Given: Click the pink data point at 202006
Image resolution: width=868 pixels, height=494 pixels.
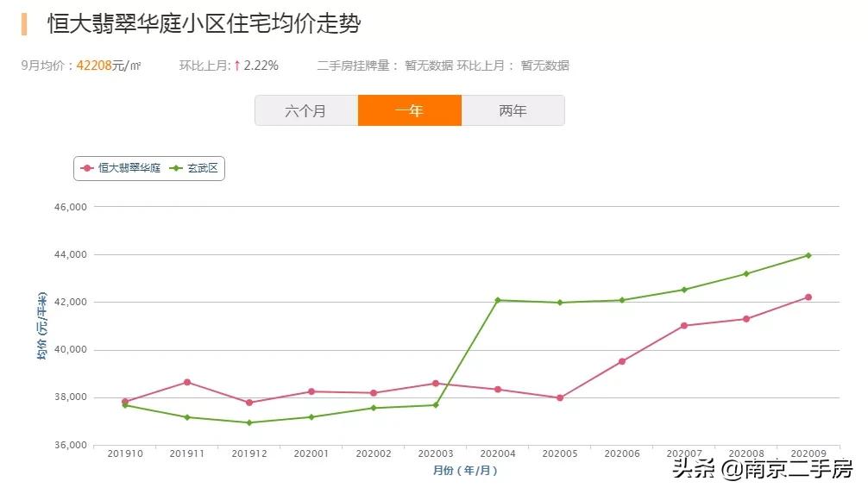Looking at the screenshot, I should tap(621, 362).
